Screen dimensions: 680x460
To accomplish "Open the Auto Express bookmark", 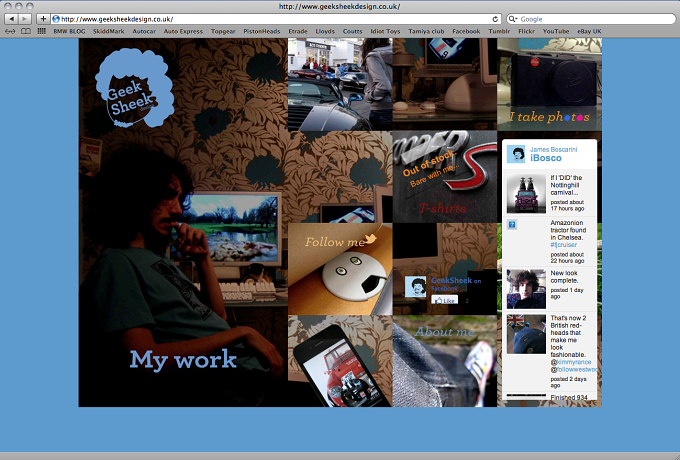I will click(183, 31).
